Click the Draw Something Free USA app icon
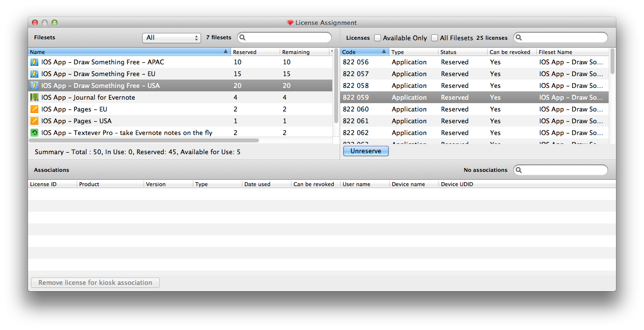This screenshot has width=644, height=330. (x=34, y=85)
